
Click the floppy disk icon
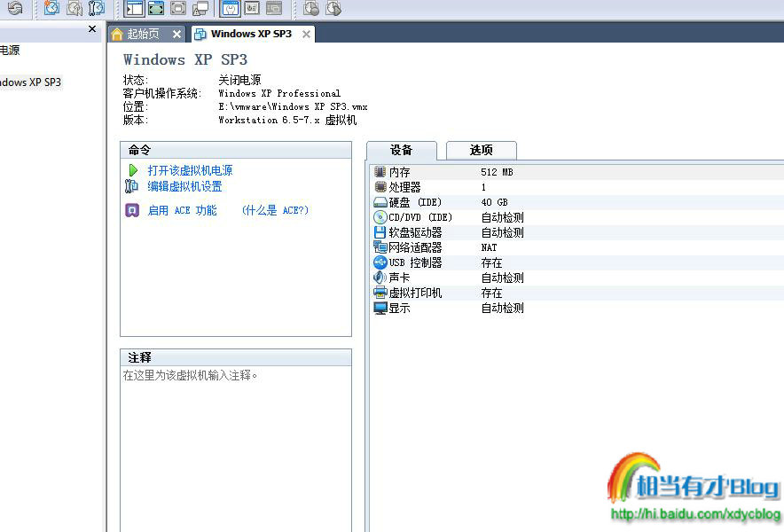(x=380, y=232)
